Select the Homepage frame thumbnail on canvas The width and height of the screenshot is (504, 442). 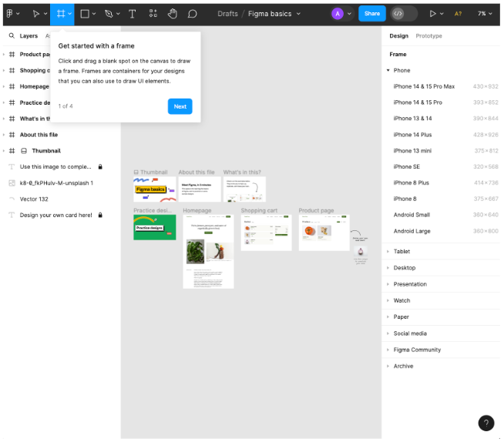coord(208,252)
